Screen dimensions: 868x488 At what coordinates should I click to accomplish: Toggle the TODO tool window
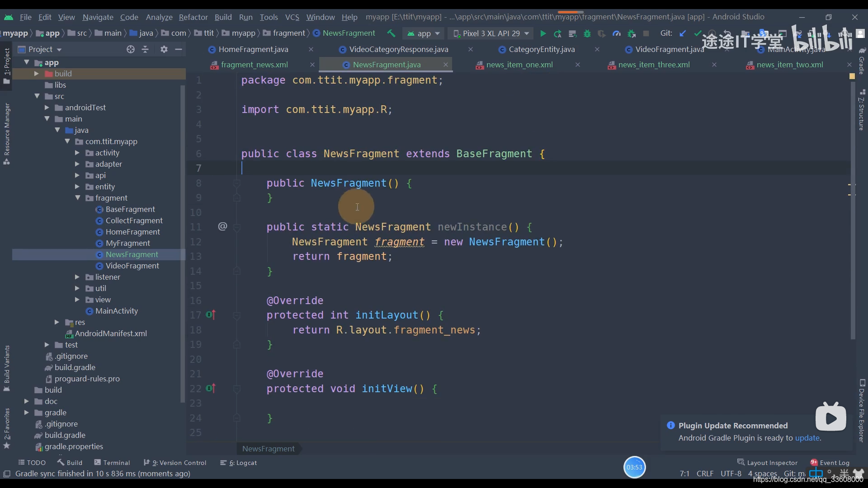(x=32, y=463)
